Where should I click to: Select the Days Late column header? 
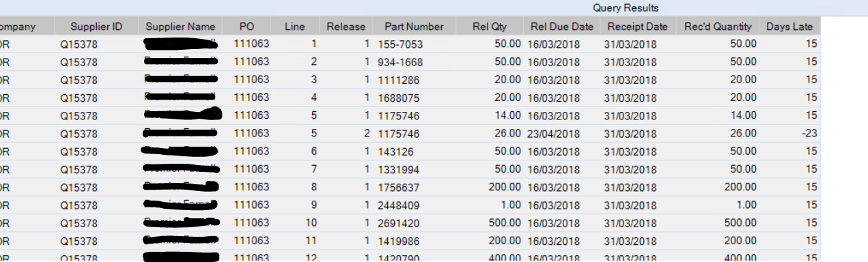click(789, 27)
